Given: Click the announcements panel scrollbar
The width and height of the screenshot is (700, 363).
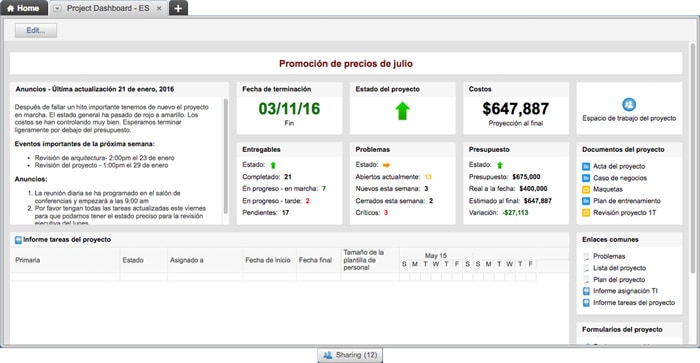Looking at the screenshot, I should 225,156.
